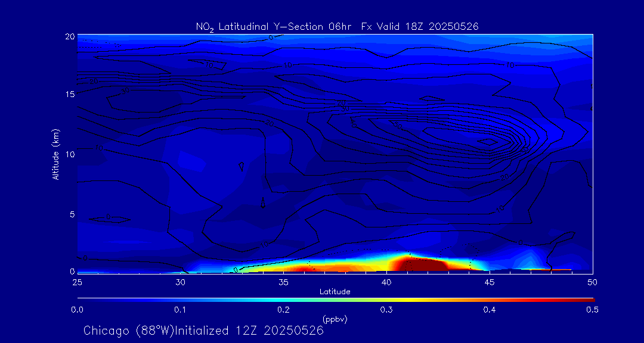This screenshot has width=644, height=343.
Task: Click latitude axis tick label "35"
Action: pyautogui.click(x=283, y=282)
